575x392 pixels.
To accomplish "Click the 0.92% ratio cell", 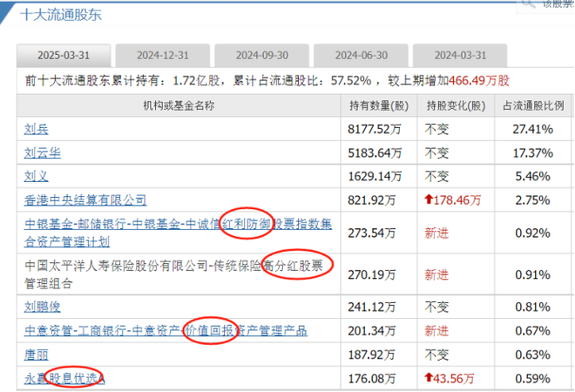I will coord(533,233).
